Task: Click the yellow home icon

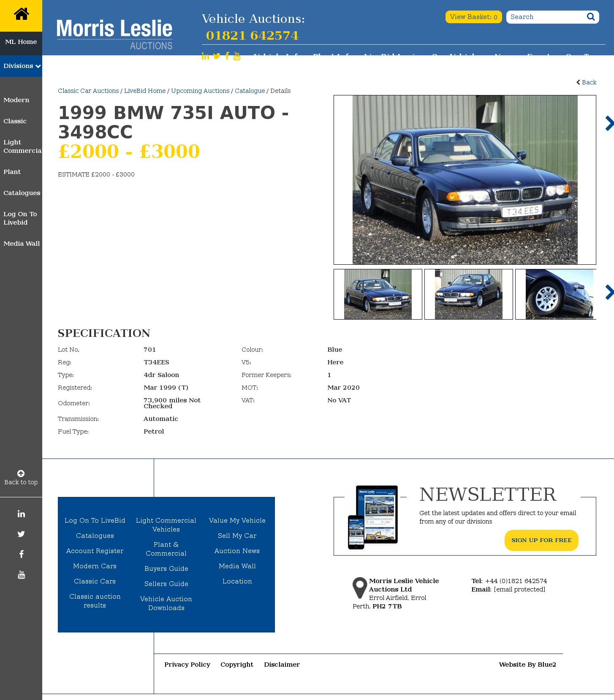Action: [21, 14]
